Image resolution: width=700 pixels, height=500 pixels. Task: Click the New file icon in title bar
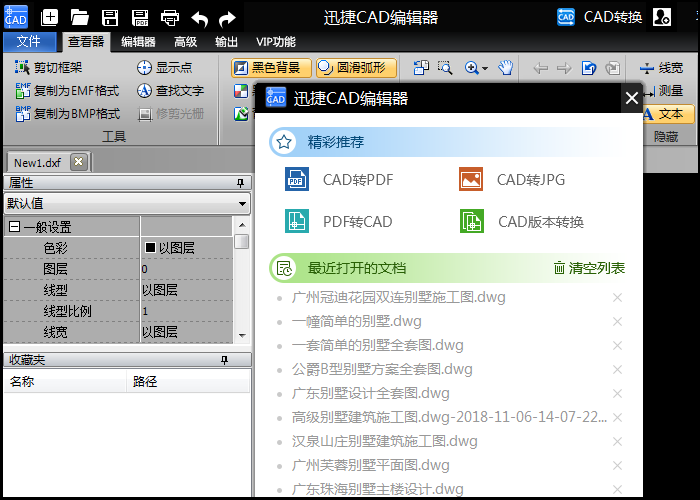click(x=50, y=17)
